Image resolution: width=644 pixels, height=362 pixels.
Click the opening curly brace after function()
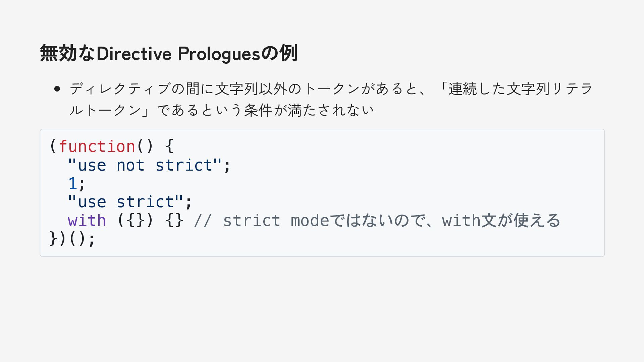point(170,146)
